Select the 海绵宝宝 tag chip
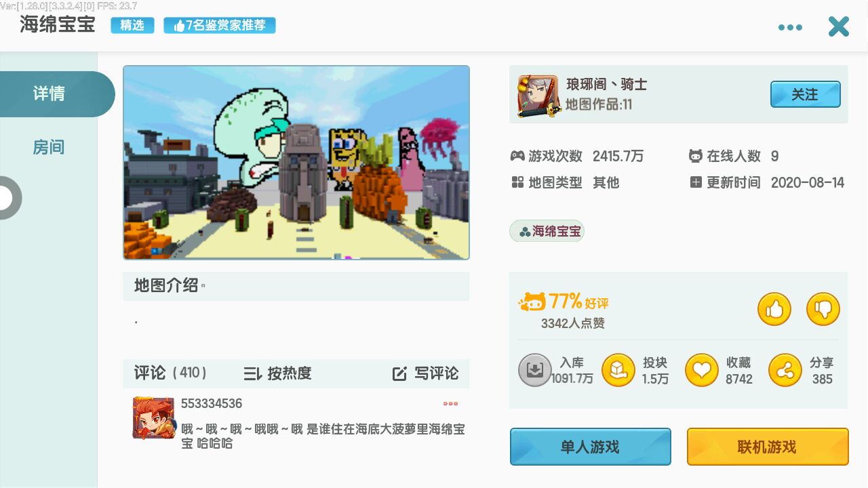Viewport: 868px width, 488px height. pos(547,231)
